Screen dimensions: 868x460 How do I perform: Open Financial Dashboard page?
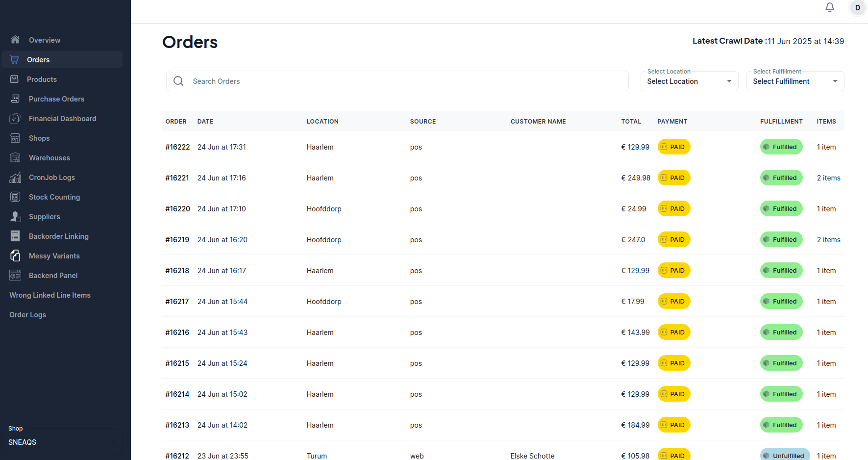(62, 119)
